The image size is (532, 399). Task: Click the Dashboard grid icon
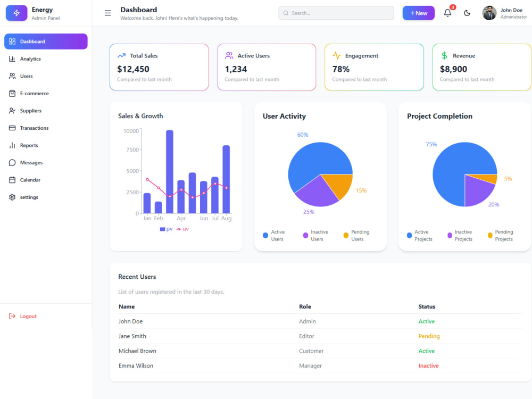(12, 41)
